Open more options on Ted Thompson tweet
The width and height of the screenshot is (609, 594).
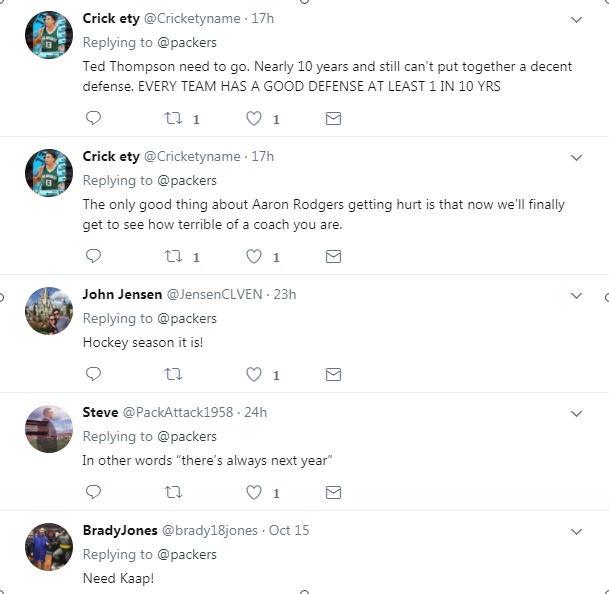coord(576,19)
